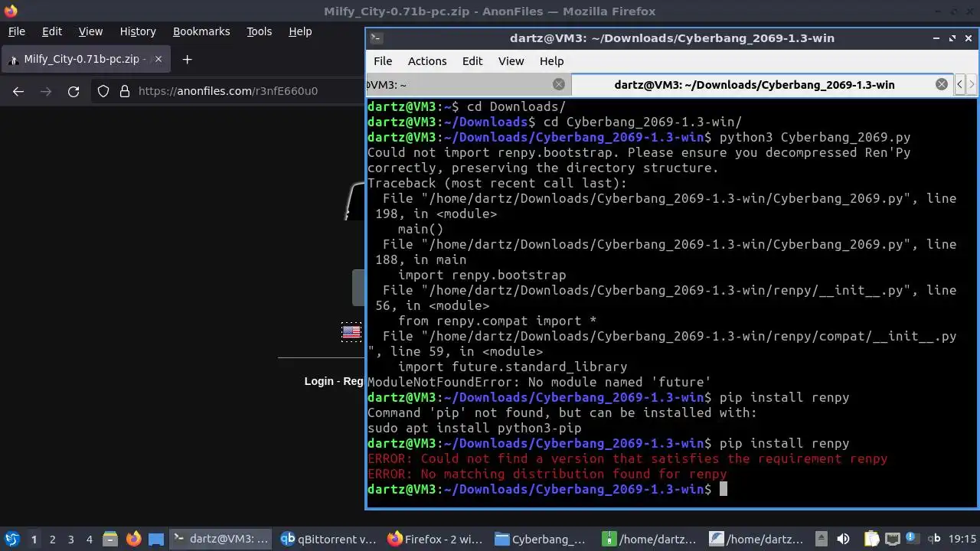The width and height of the screenshot is (980, 551).
Task: Click the taskbar clock showing 19:15
Action: pyautogui.click(x=963, y=539)
